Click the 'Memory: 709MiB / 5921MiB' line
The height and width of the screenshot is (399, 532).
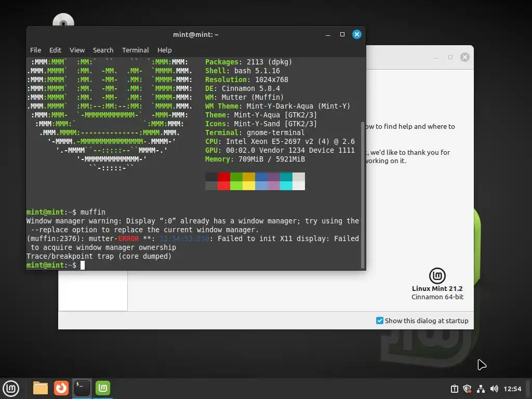(255, 159)
